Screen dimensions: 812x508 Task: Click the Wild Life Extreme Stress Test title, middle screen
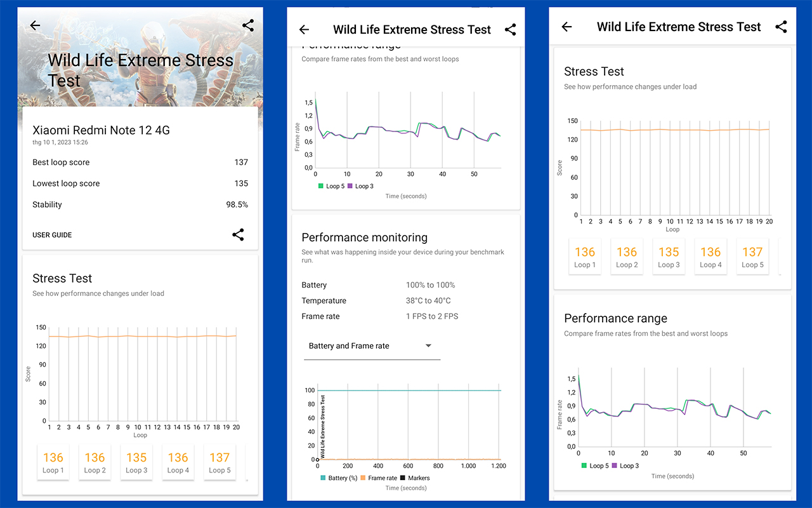(x=412, y=29)
